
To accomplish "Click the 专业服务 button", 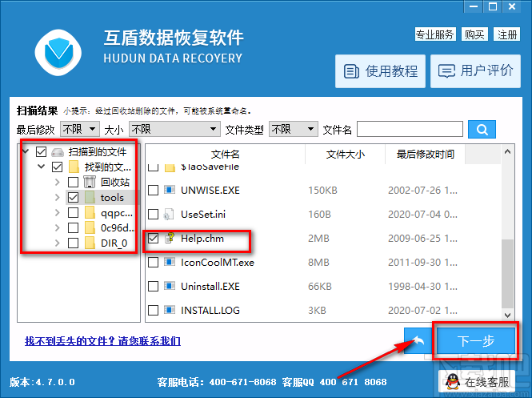I will click(435, 34).
